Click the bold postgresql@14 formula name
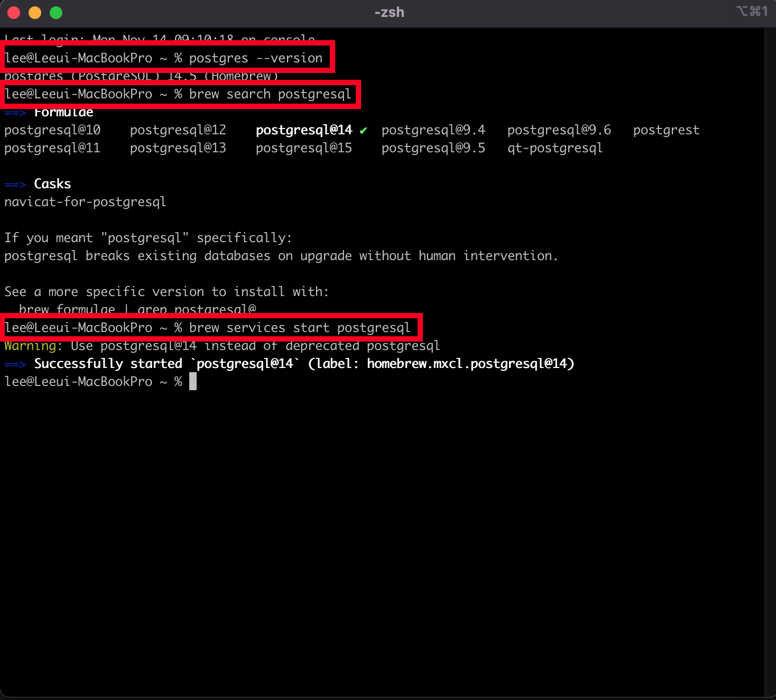Screen dimensions: 776x700 (x=304, y=130)
